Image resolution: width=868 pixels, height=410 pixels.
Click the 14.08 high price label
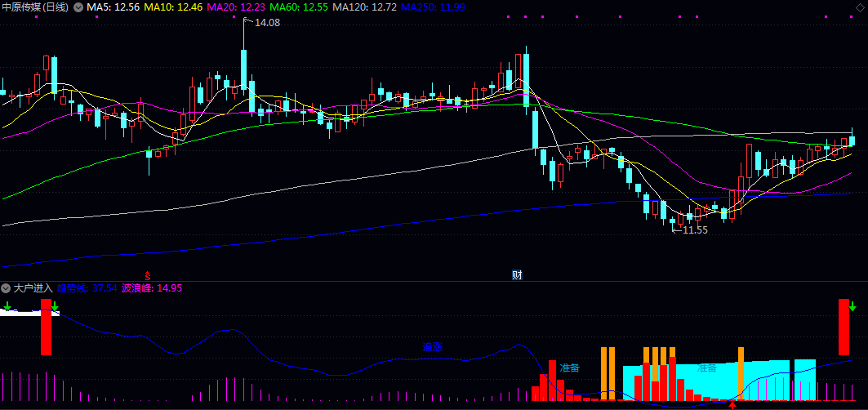[x=267, y=23]
